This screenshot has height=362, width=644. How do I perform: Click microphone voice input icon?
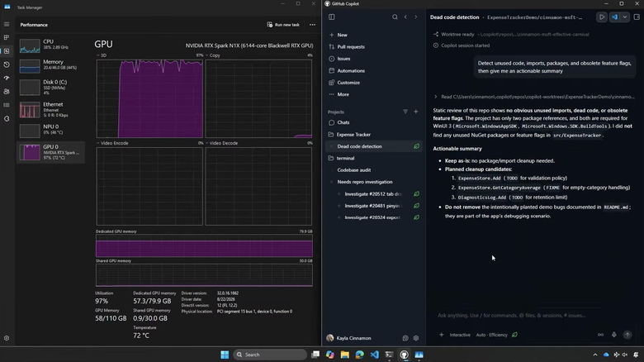(614, 335)
